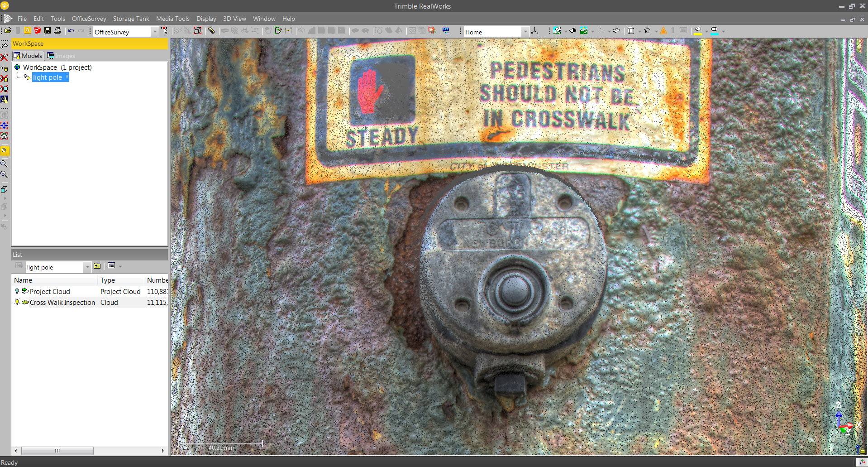Screen dimensions: 868x467
Task: Open the Storage Tank menu
Action: (x=131, y=19)
